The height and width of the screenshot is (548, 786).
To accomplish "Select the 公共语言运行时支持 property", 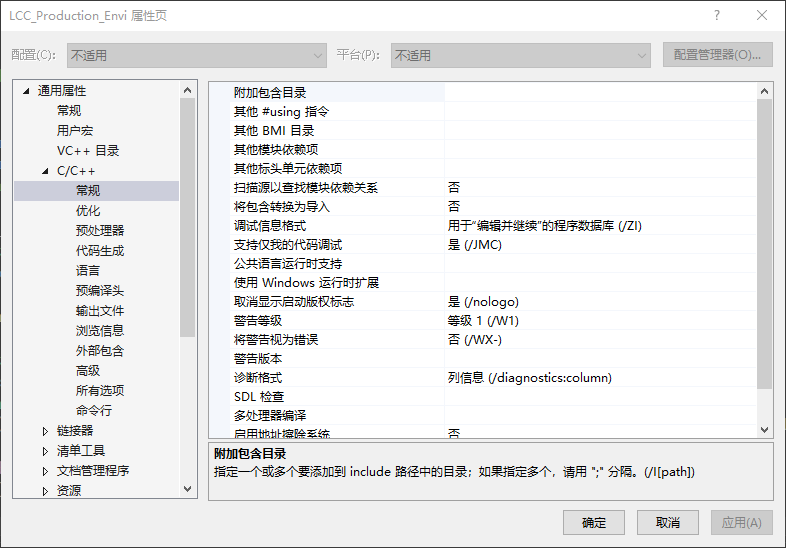I will [x=288, y=264].
